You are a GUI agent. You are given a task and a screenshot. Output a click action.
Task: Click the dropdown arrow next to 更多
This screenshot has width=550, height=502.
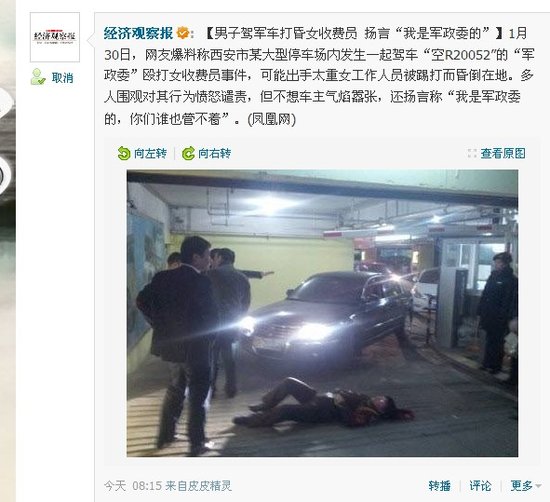coord(538,486)
